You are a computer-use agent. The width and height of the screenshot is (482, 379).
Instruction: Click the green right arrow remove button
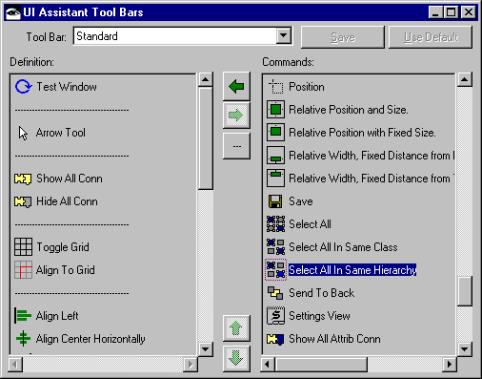pyautogui.click(x=236, y=115)
